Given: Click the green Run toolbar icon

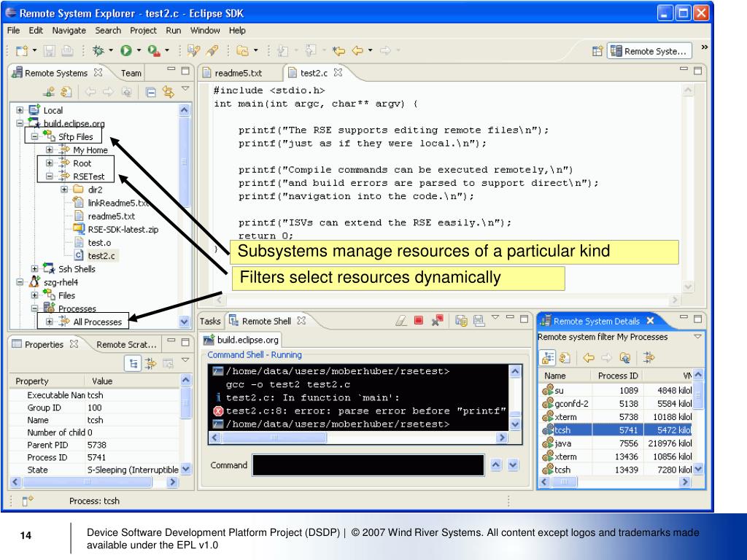Looking at the screenshot, I should point(125,50).
